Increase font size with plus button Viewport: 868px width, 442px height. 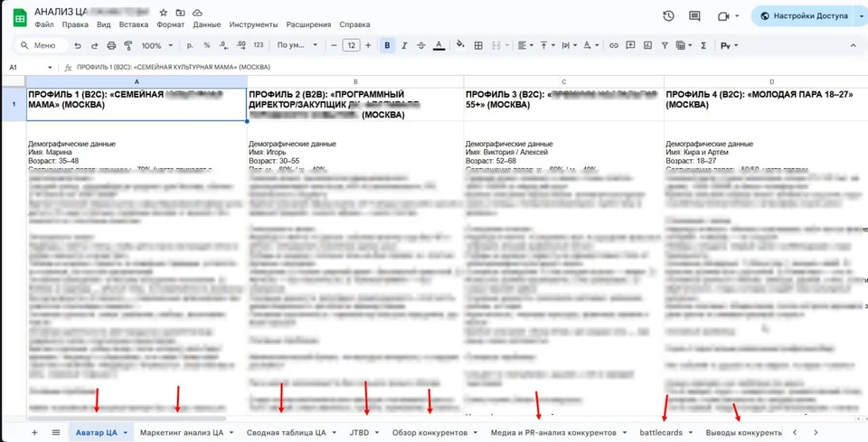click(368, 45)
